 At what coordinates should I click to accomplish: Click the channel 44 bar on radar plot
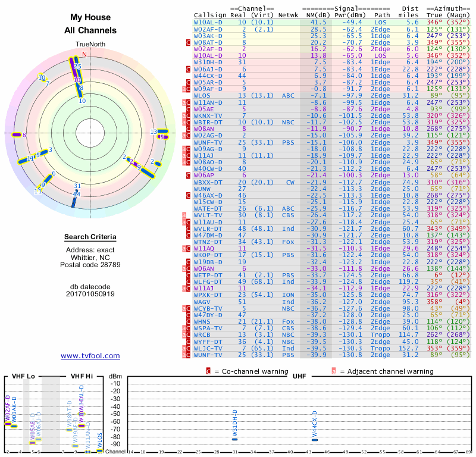click(74, 202)
